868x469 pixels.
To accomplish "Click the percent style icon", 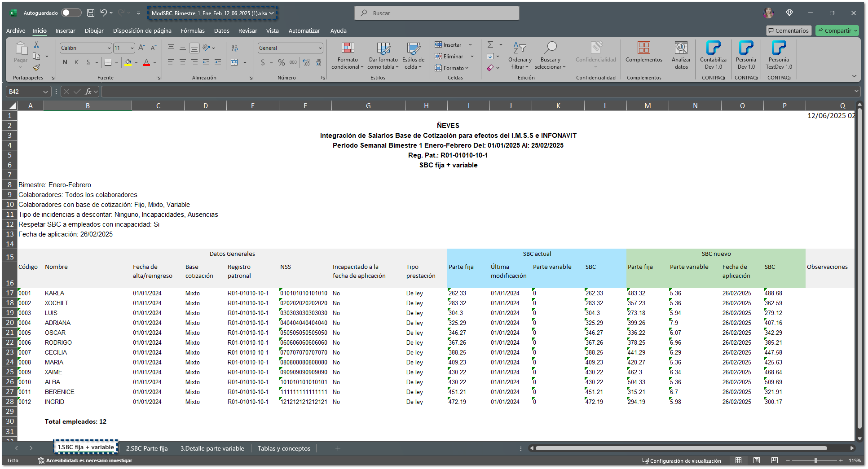I will [282, 62].
